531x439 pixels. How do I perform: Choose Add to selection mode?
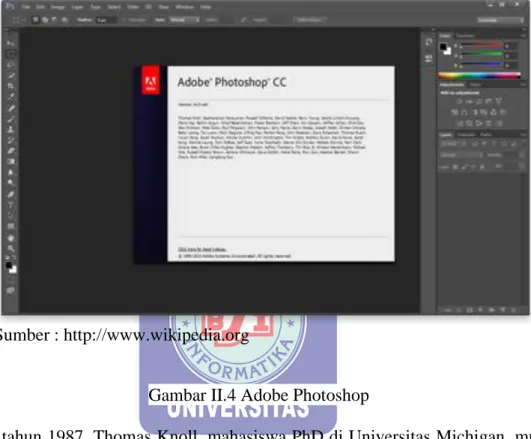point(45,20)
